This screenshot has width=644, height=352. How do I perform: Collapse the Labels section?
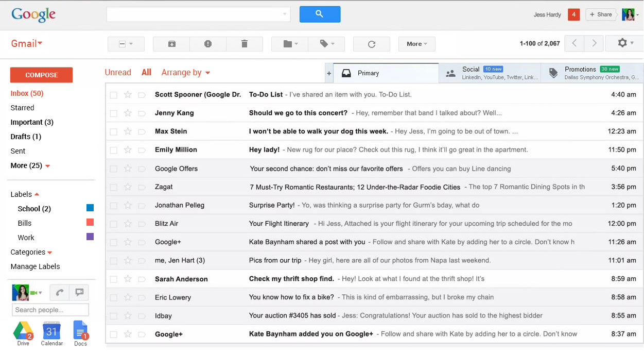[25, 194]
